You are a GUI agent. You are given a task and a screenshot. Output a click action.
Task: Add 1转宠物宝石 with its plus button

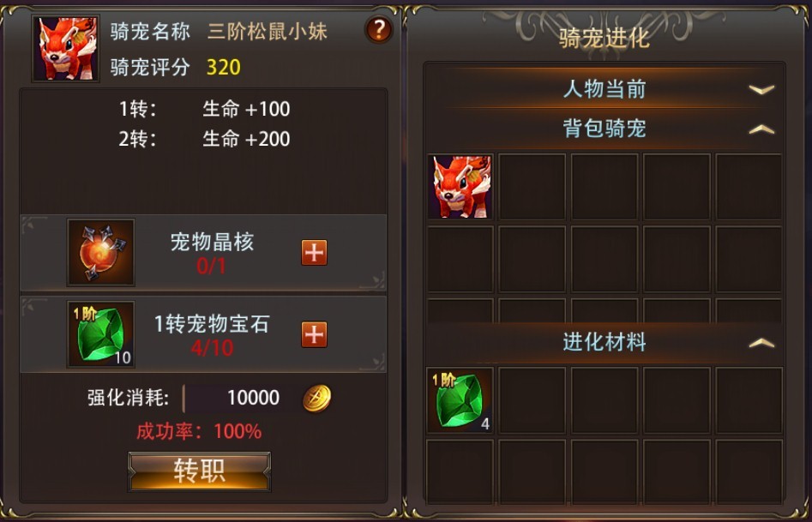tap(315, 334)
